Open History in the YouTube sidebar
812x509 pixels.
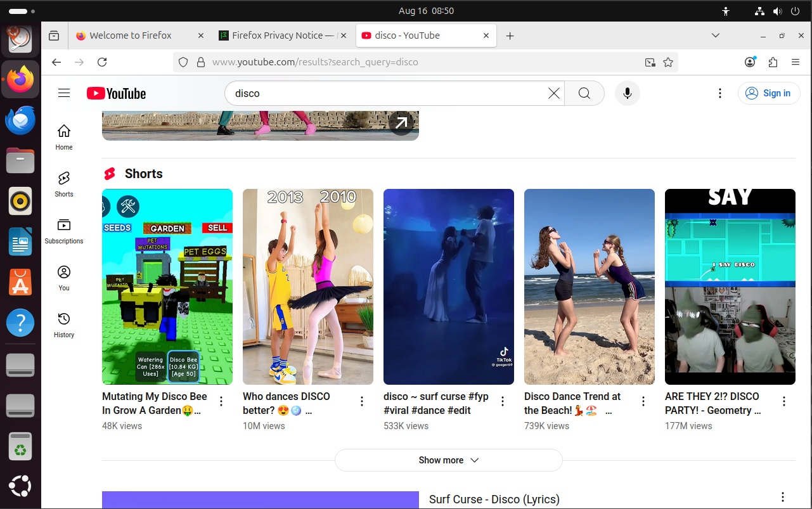pos(64,325)
